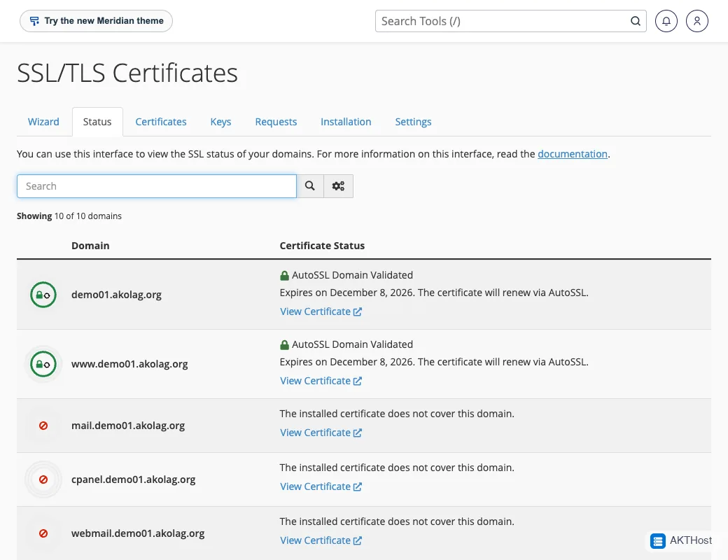View Certificate for mail.demo01.akolag.org
Viewport: 728px width, 560px height.
[321, 433]
